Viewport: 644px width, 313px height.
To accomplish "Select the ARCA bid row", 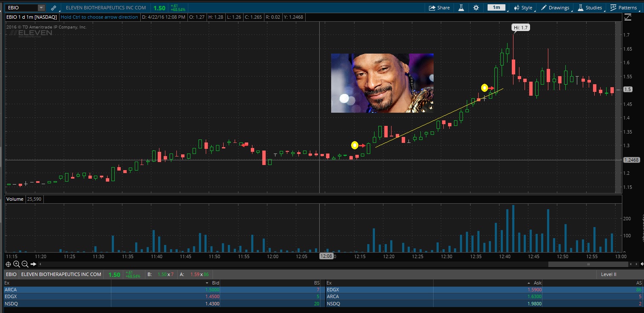I will coord(165,290).
